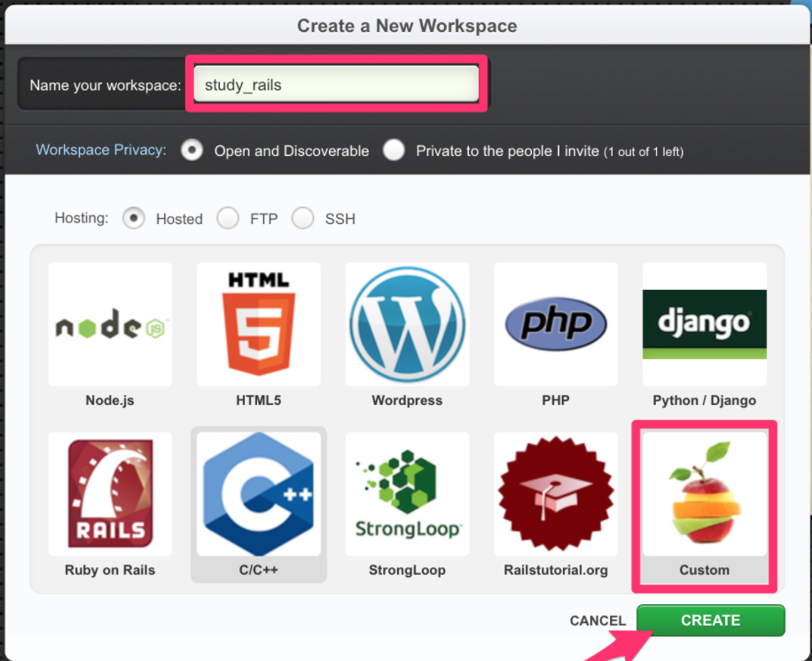Screen dimensions: 812x661
Task: Click the PHP caption text
Action: pyautogui.click(x=556, y=400)
